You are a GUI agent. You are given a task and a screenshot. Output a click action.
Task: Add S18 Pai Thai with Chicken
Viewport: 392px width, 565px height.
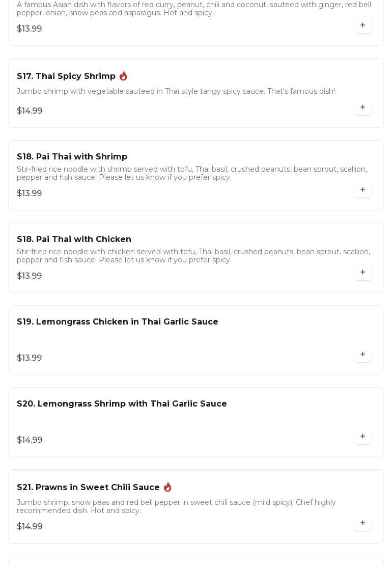click(362, 273)
